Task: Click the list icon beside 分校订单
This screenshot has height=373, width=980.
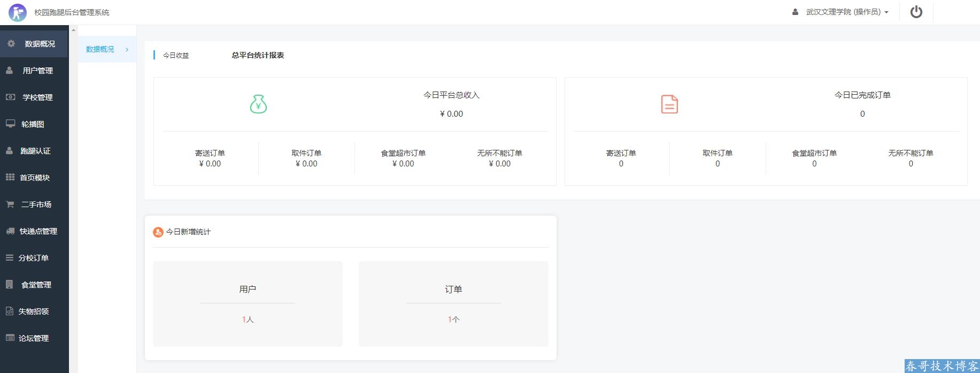Action: coord(10,257)
